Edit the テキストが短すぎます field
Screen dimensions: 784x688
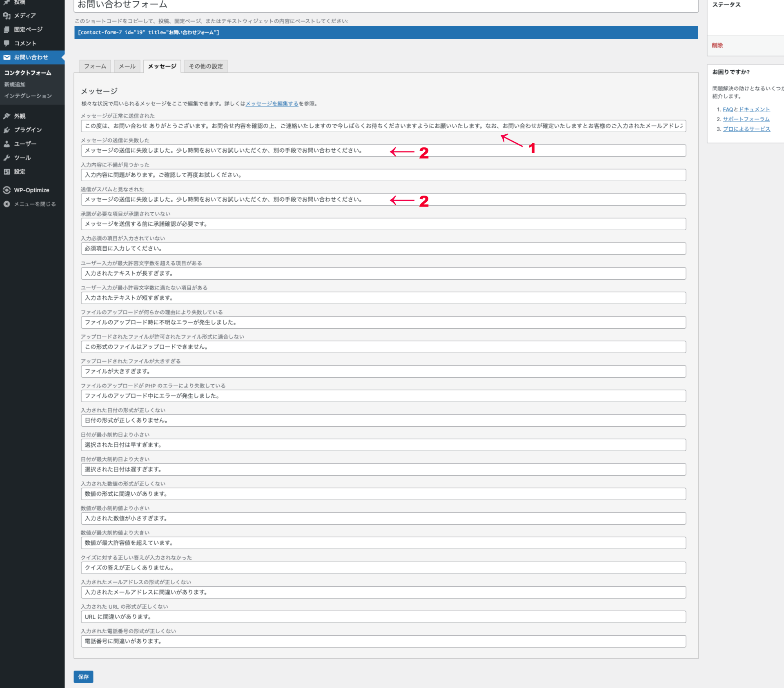coord(383,298)
